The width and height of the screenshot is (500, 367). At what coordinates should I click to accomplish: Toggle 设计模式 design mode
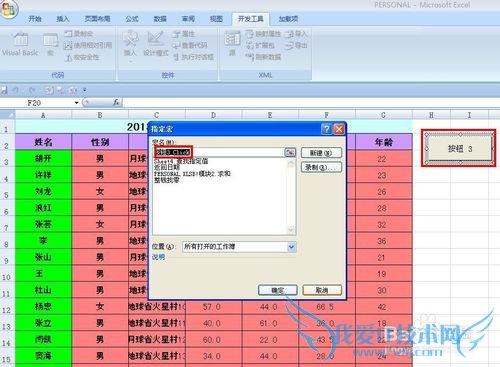(156, 44)
